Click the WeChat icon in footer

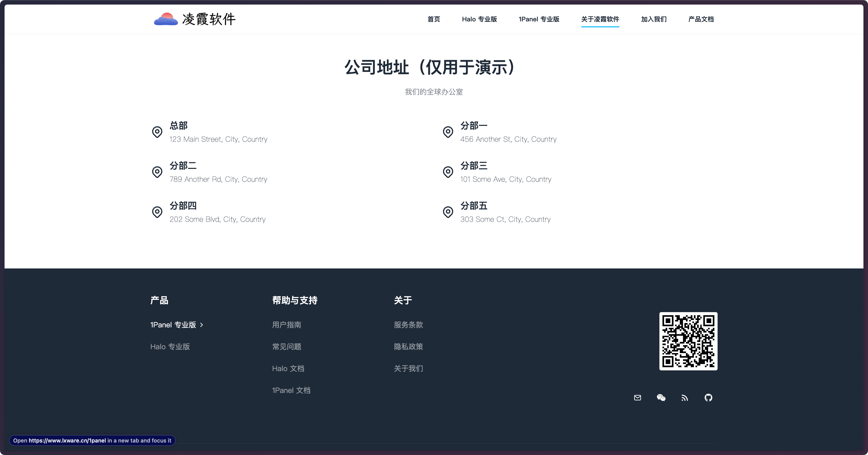point(661,398)
